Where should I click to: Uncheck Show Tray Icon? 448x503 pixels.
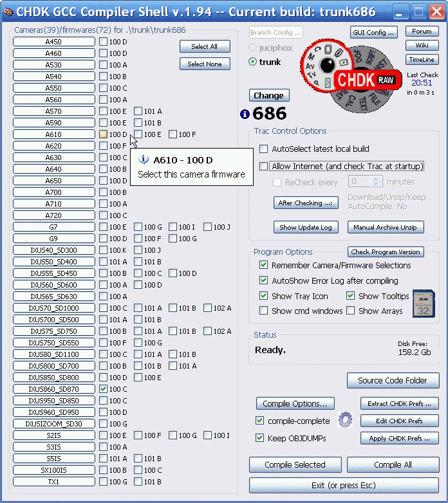click(263, 296)
